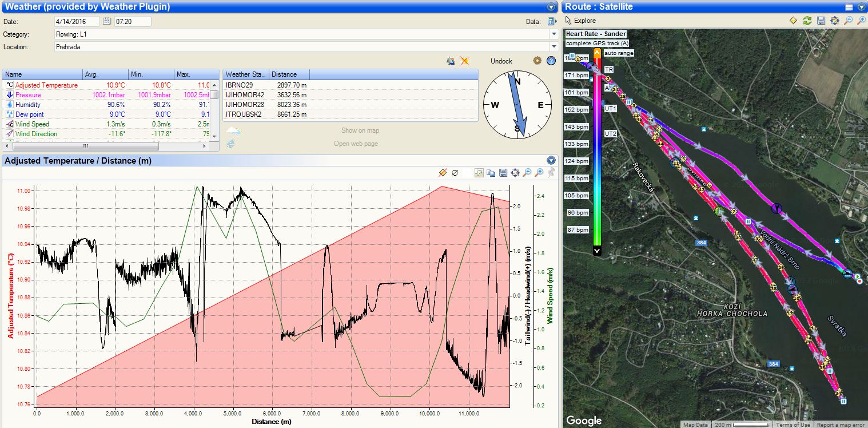Expand the Category combo box arrow
This screenshot has width=868, height=428.
554,34
